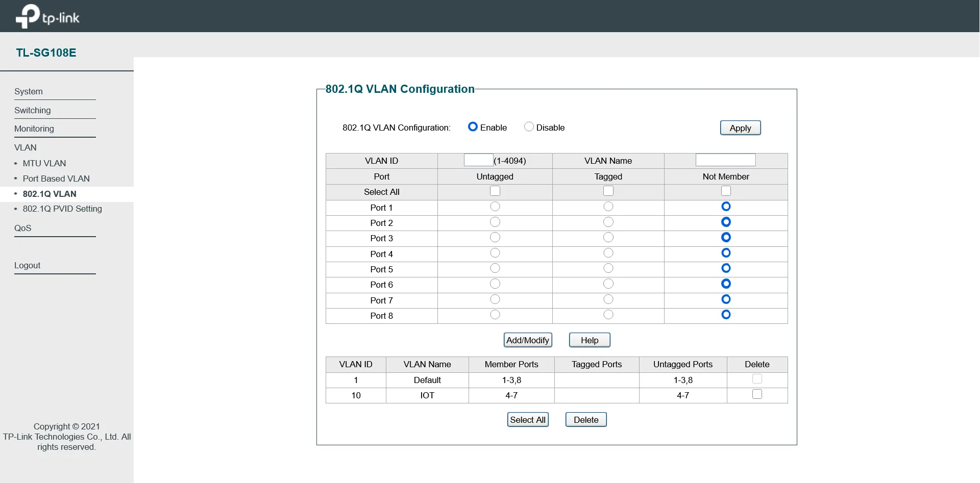
Task: Set Port 2 as Tagged
Action: coord(608,222)
